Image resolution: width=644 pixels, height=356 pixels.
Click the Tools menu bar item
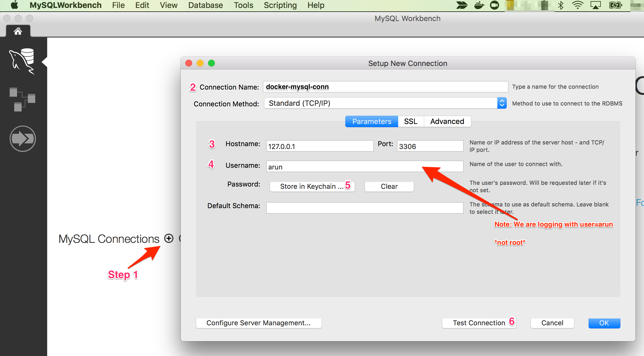pos(244,5)
